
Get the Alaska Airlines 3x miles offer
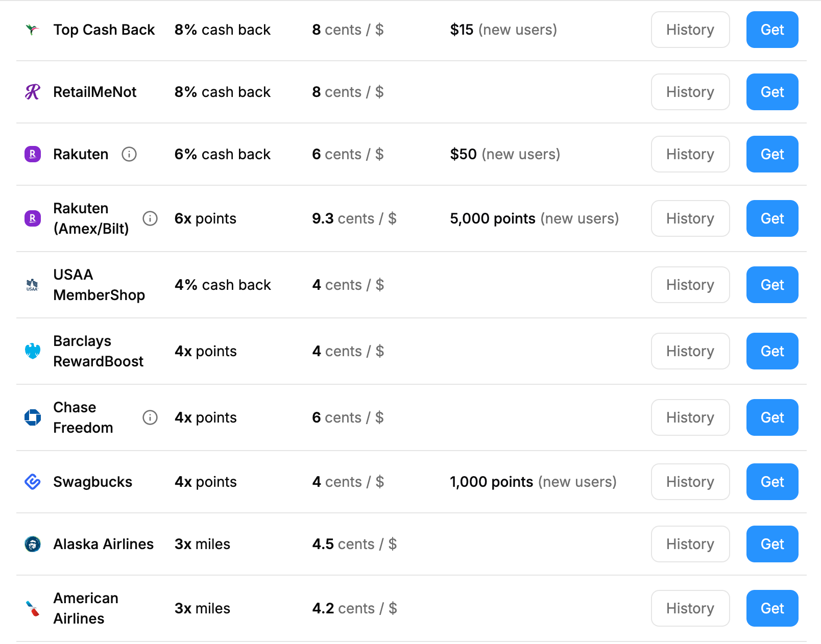point(772,544)
